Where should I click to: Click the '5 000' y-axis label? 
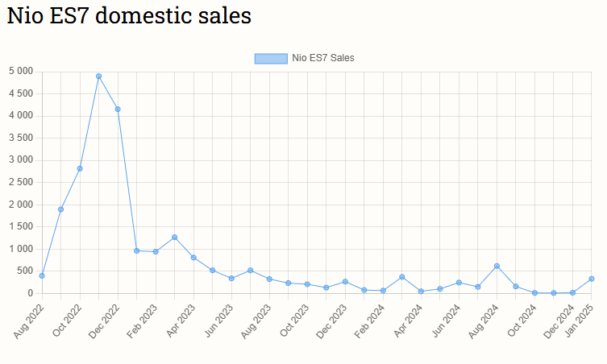coord(20,72)
